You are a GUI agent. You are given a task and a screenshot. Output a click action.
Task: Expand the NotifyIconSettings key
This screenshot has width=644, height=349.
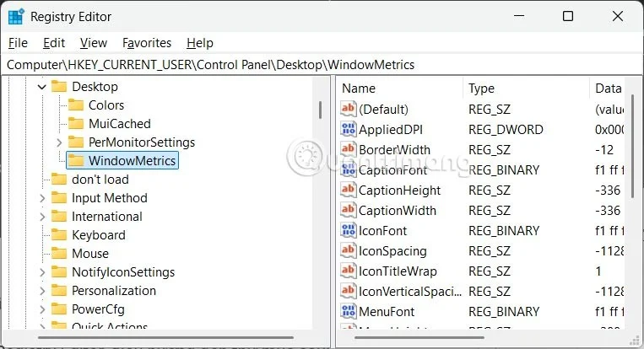[42, 272]
